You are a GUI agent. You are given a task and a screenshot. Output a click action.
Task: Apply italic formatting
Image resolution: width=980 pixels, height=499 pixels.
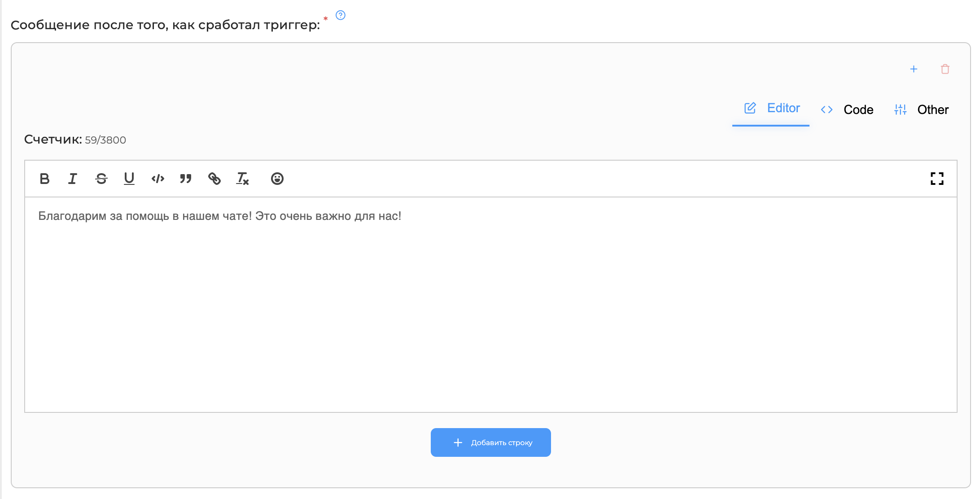(x=73, y=179)
